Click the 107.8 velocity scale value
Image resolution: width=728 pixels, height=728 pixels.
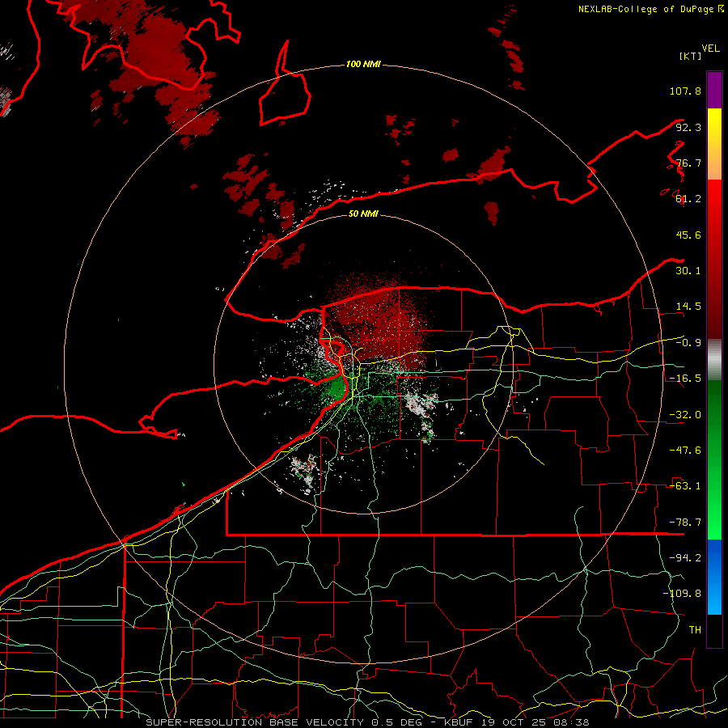coord(685,91)
